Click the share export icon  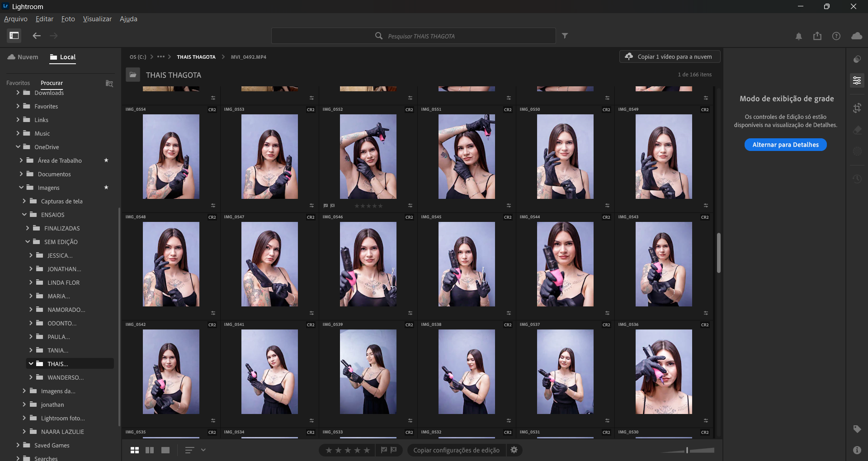(x=817, y=36)
